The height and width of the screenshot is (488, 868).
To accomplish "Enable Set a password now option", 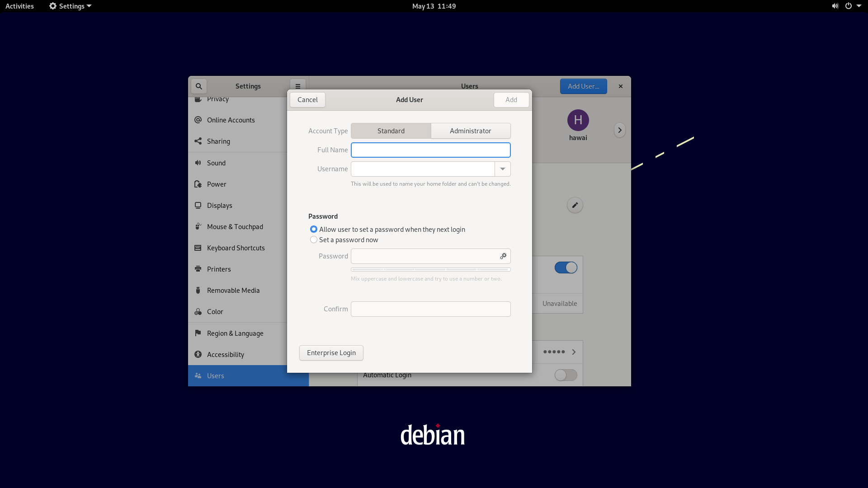I will tap(314, 239).
